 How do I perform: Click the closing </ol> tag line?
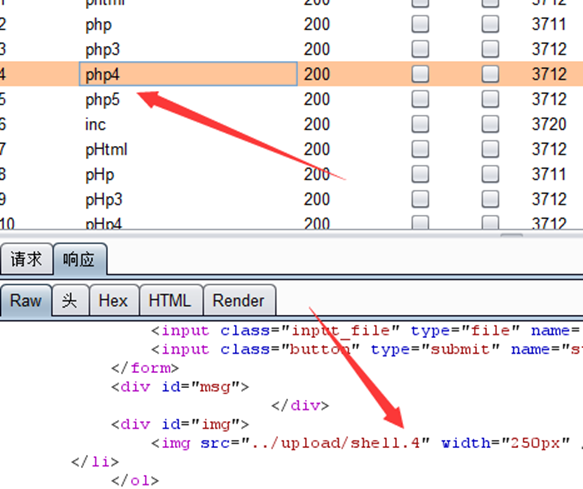point(135,480)
